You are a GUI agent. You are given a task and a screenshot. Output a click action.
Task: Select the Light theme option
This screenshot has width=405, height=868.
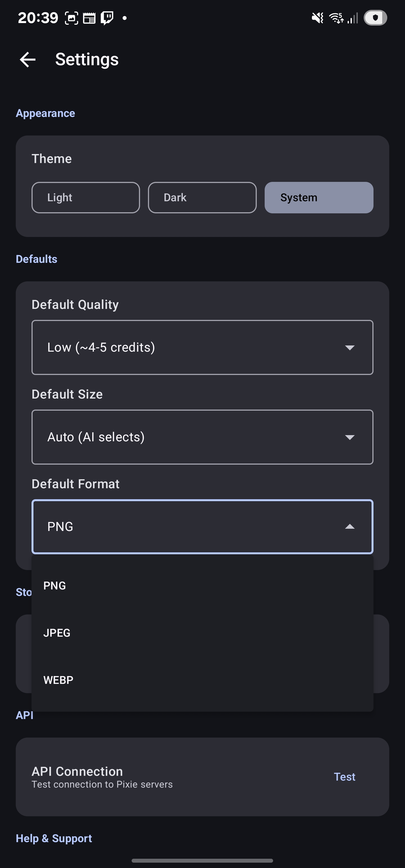click(86, 197)
